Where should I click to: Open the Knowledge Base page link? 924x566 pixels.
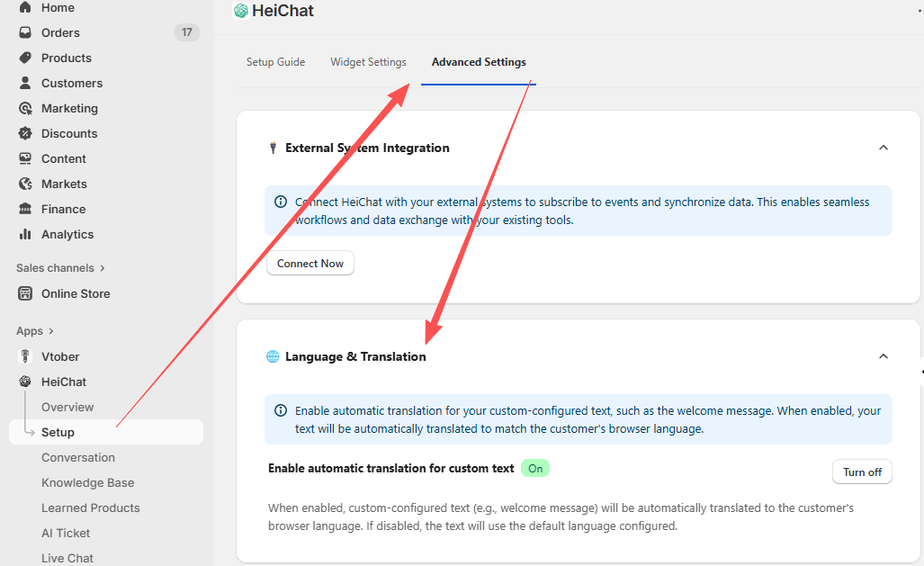pos(87,482)
